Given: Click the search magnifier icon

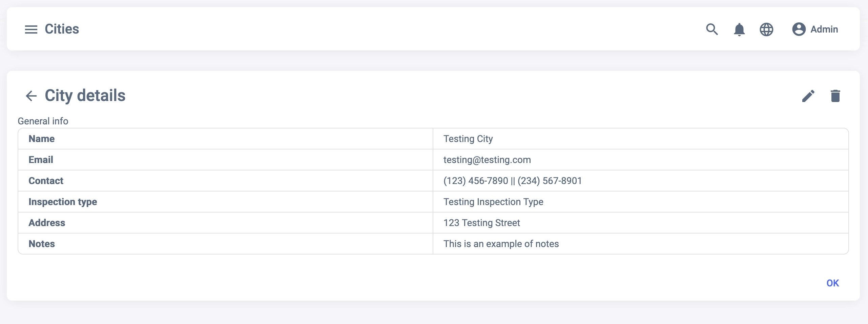Looking at the screenshot, I should click(712, 29).
